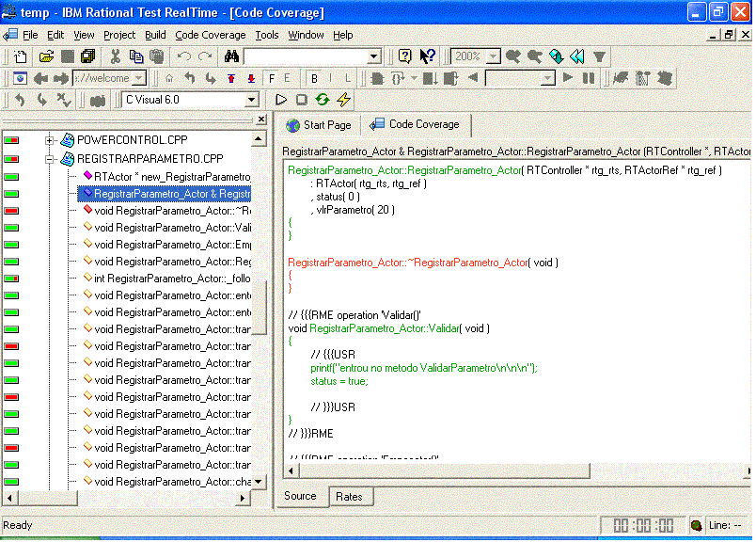
Task: Open the search text combo box dropdown arrow
Action: (373, 56)
